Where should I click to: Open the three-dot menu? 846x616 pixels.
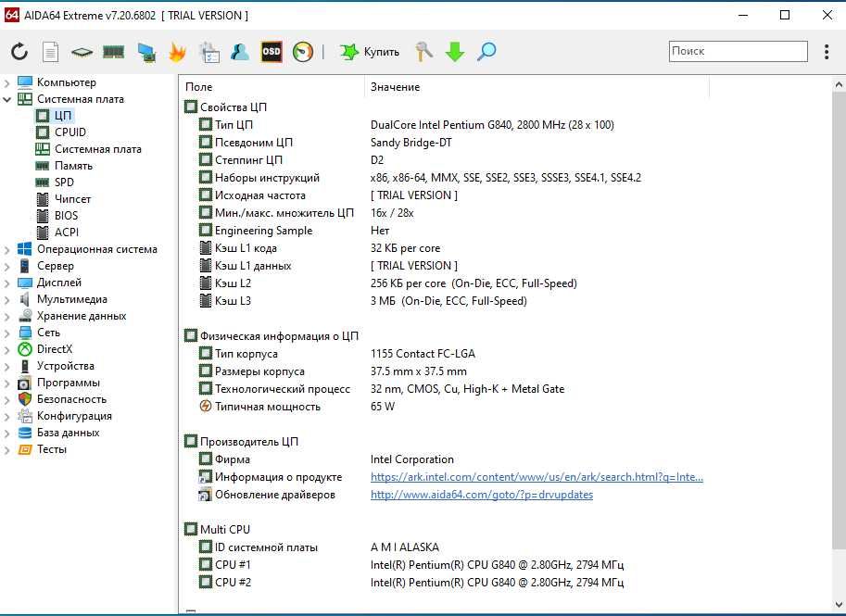[x=827, y=52]
